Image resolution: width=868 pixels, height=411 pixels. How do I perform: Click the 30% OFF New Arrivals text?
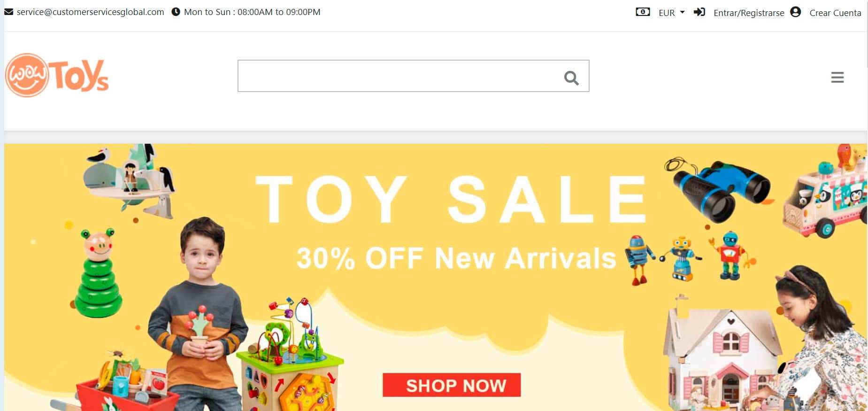[456, 258]
